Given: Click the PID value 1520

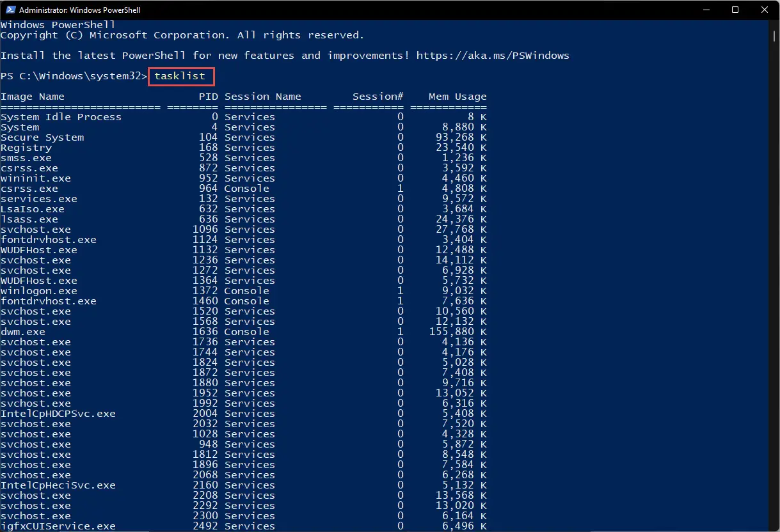Looking at the screenshot, I should click(x=205, y=311).
